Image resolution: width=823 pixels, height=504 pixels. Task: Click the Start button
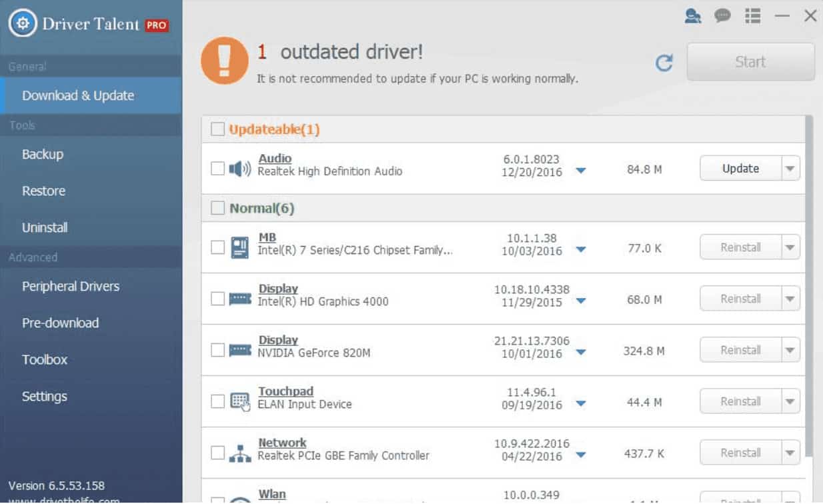point(750,62)
